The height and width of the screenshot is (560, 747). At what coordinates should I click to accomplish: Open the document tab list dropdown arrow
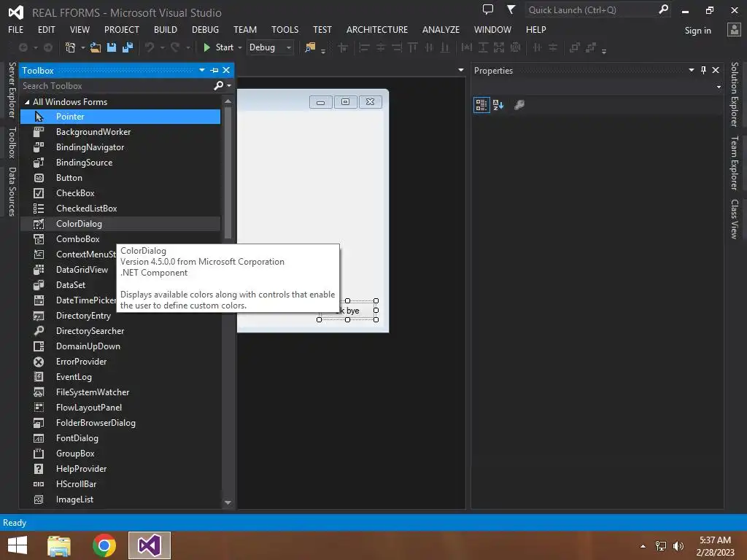coord(461,70)
